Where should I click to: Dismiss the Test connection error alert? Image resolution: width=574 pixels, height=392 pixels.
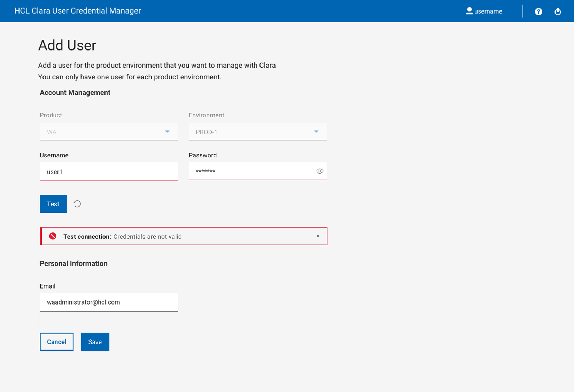click(x=318, y=236)
